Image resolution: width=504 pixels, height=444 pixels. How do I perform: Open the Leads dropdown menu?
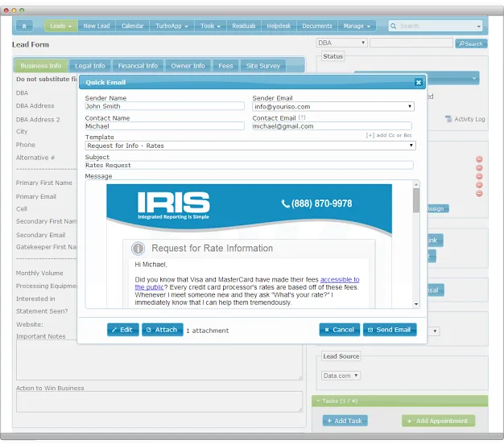[60, 26]
